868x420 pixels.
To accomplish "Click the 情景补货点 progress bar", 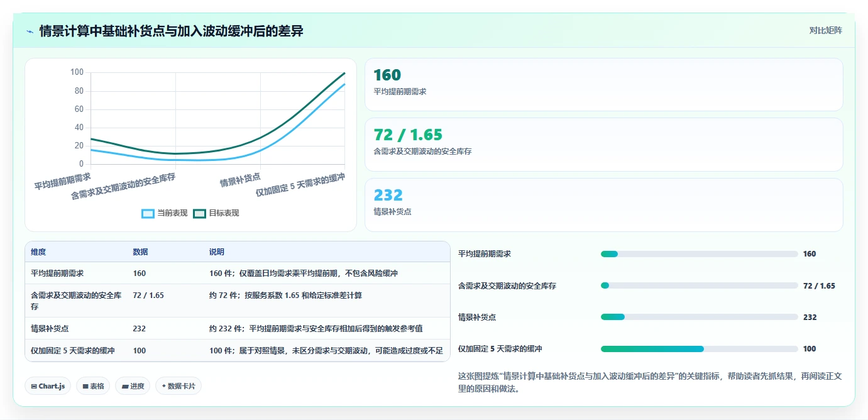I will pyautogui.click(x=699, y=317).
